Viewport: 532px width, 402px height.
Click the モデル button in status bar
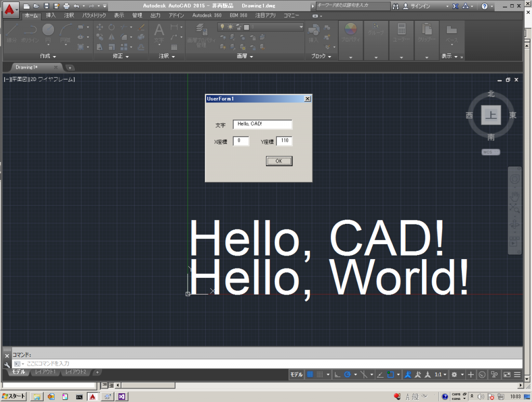click(x=297, y=374)
